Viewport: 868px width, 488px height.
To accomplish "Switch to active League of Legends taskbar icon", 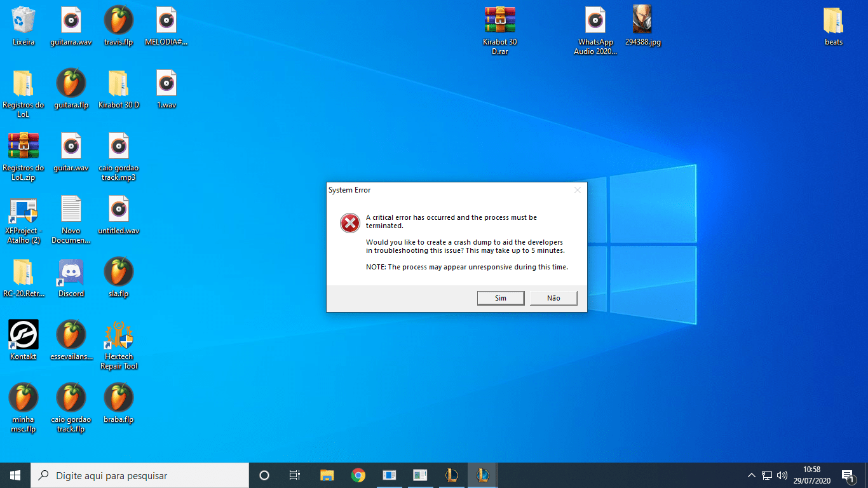I will click(482, 475).
